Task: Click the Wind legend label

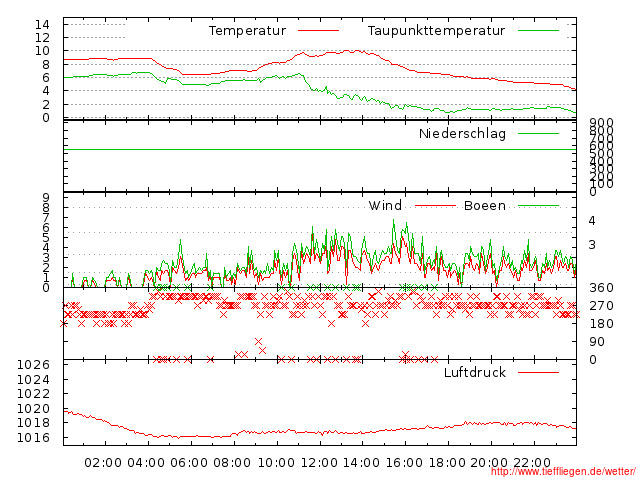Action: pos(385,206)
